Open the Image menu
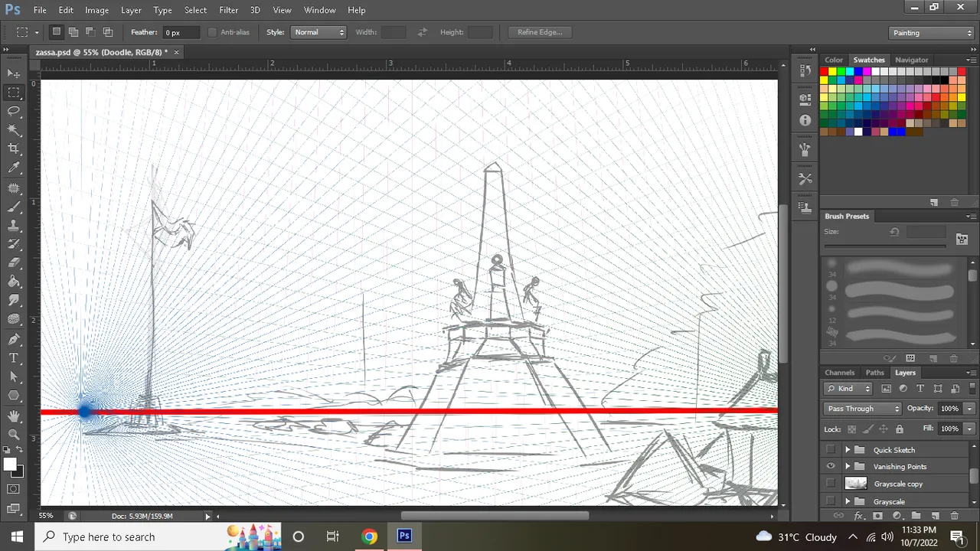 click(96, 10)
